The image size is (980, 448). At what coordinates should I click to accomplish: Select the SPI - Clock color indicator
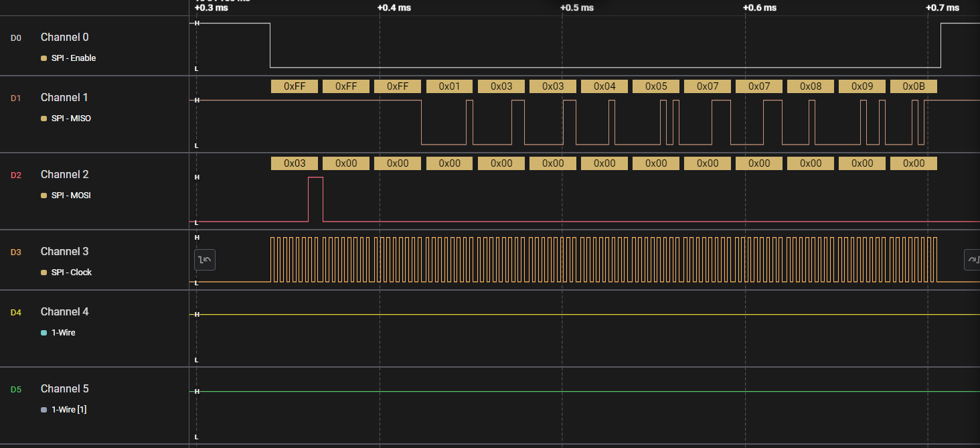click(44, 273)
